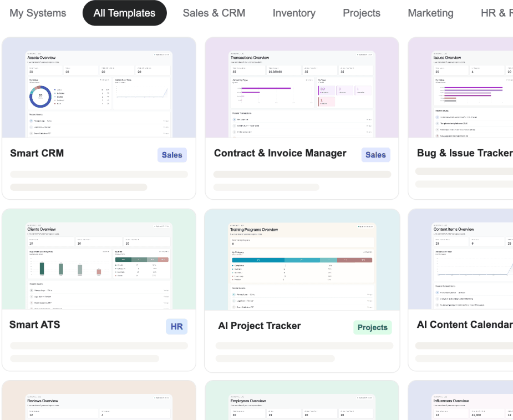Open the My Systems tab

(38, 13)
